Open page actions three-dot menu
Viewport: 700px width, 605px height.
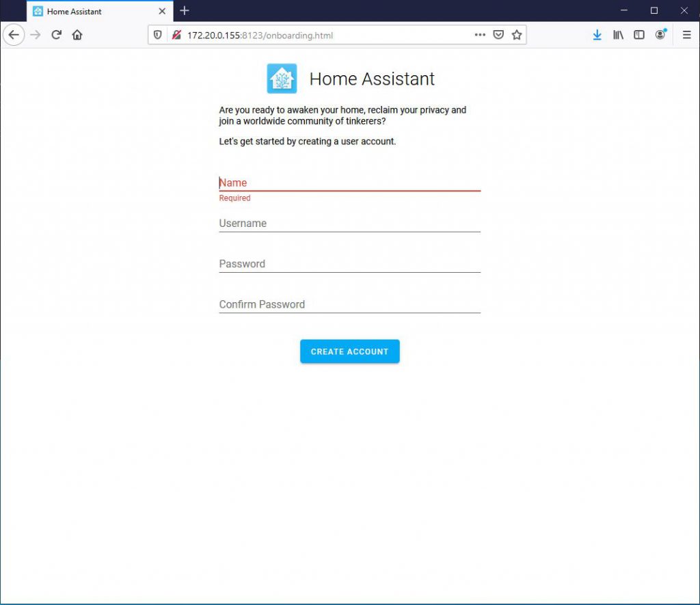[480, 35]
